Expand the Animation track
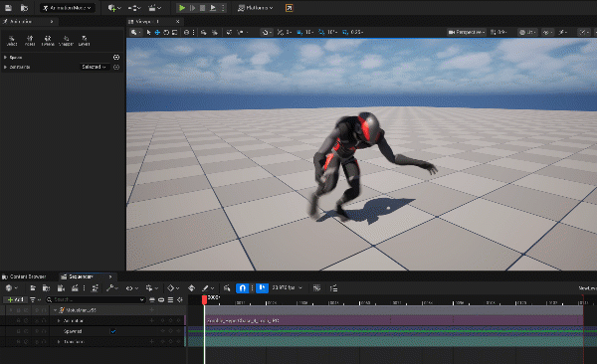 point(59,321)
